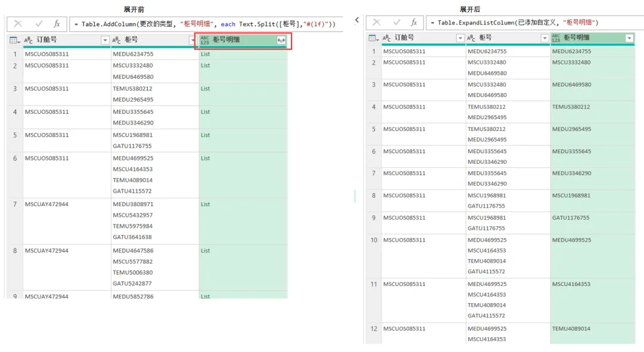Open the List value in row 2 of 展开前
Screen dimensions: 644x352
click(205, 66)
